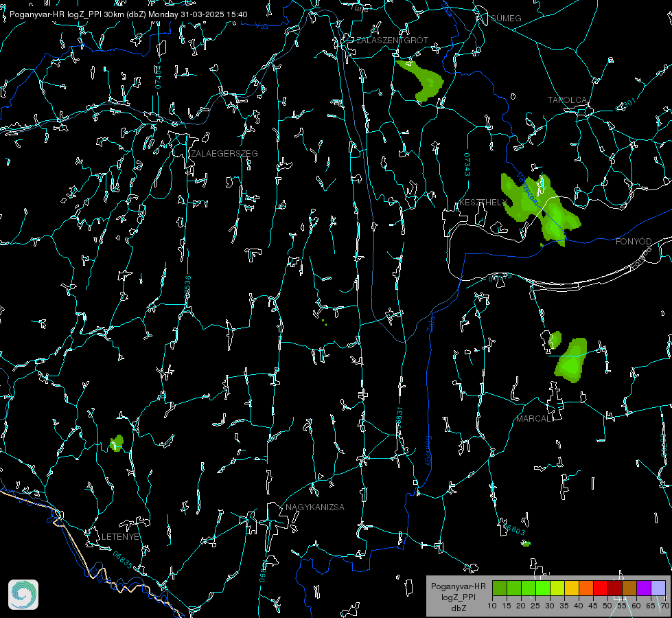The height and width of the screenshot is (618, 672).
Task: Click the swirl logo icon in the corner
Action: tap(23, 595)
